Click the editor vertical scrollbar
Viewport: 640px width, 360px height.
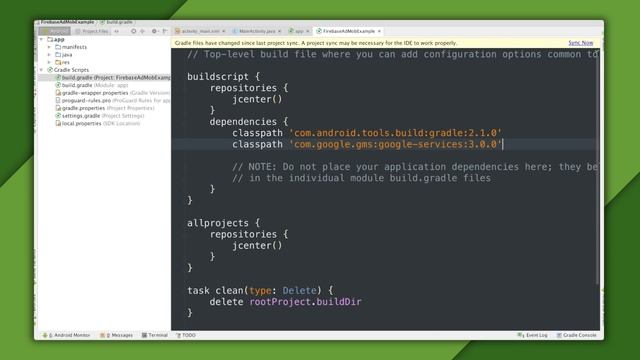[x=598, y=167]
